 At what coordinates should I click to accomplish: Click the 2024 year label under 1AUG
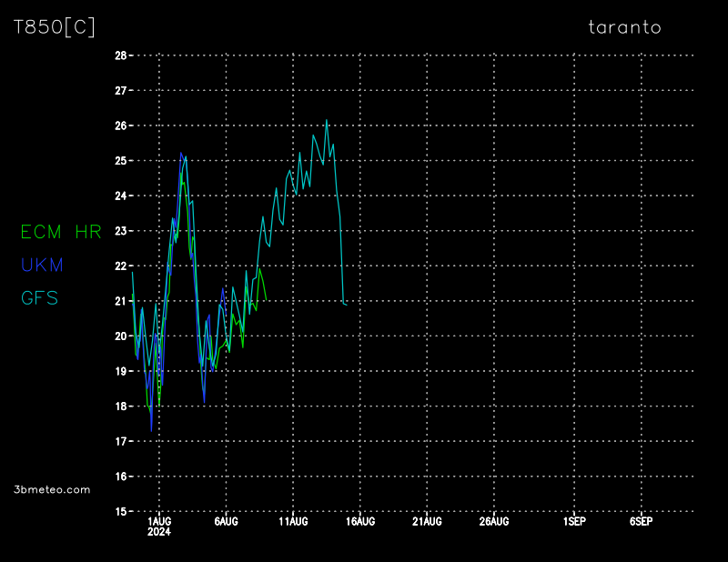click(158, 533)
